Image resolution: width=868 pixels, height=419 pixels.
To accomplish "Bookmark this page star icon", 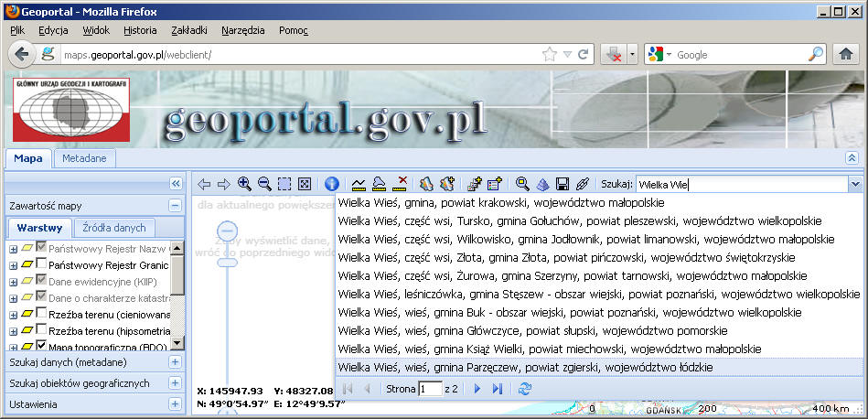I will point(549,54).
